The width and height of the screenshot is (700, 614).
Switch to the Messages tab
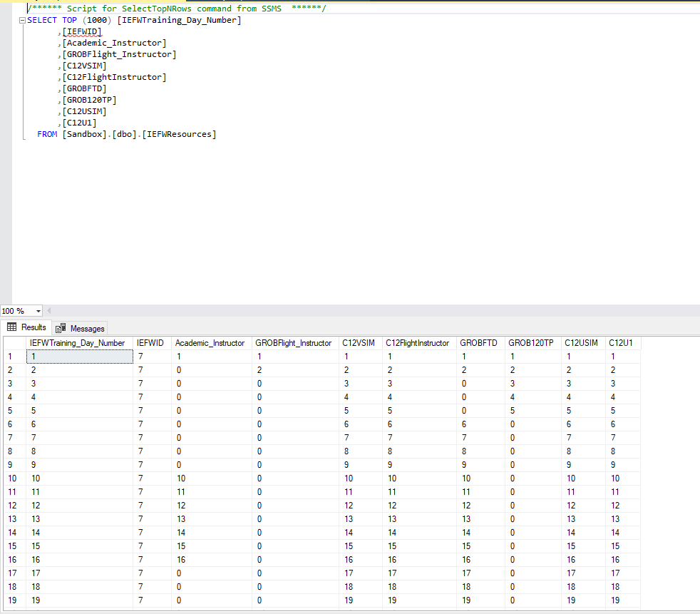pos(80,328)
